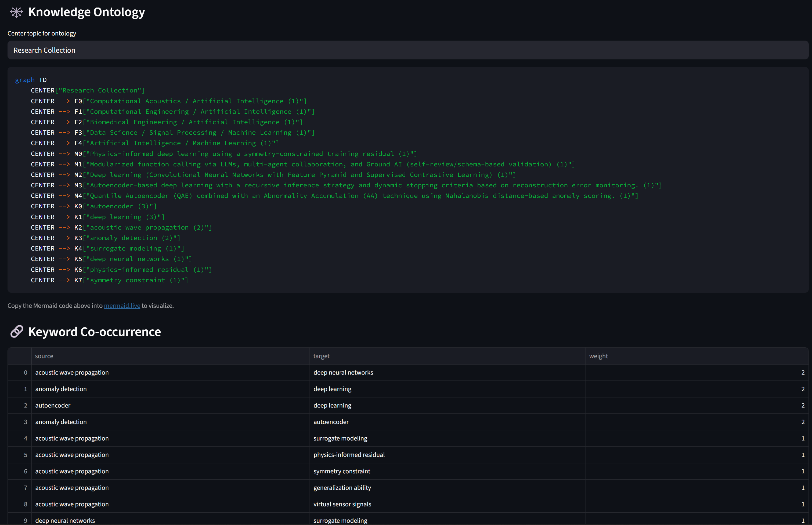Screen dimensions: 812x525
Task: Click source cell 'deep neural networks' in row 9
Action: 170,519
